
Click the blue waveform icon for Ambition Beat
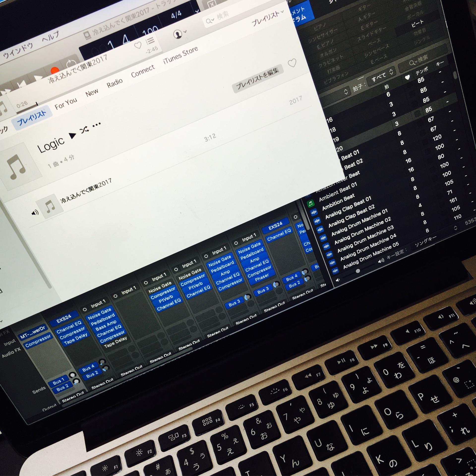pos(314,212)
